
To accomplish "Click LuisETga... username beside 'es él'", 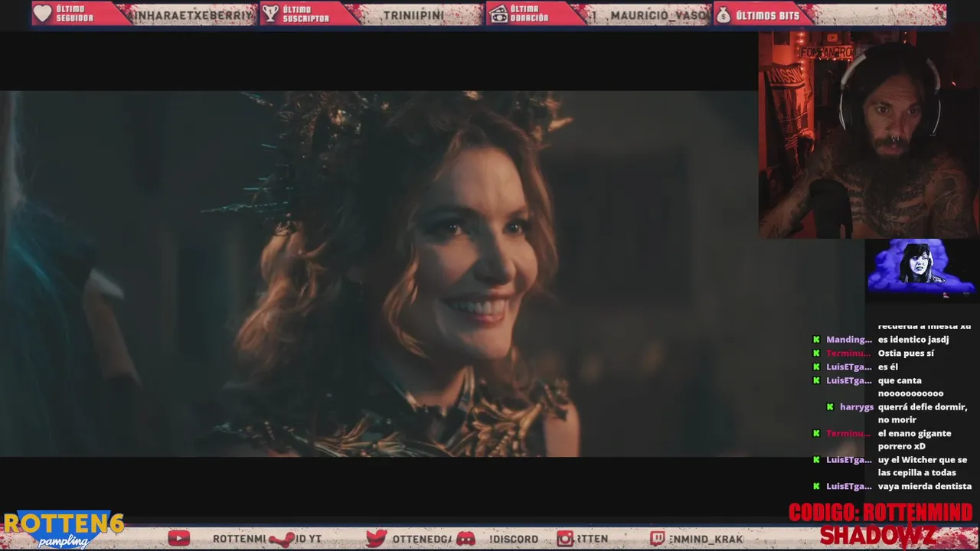I will tap(849, 367).
